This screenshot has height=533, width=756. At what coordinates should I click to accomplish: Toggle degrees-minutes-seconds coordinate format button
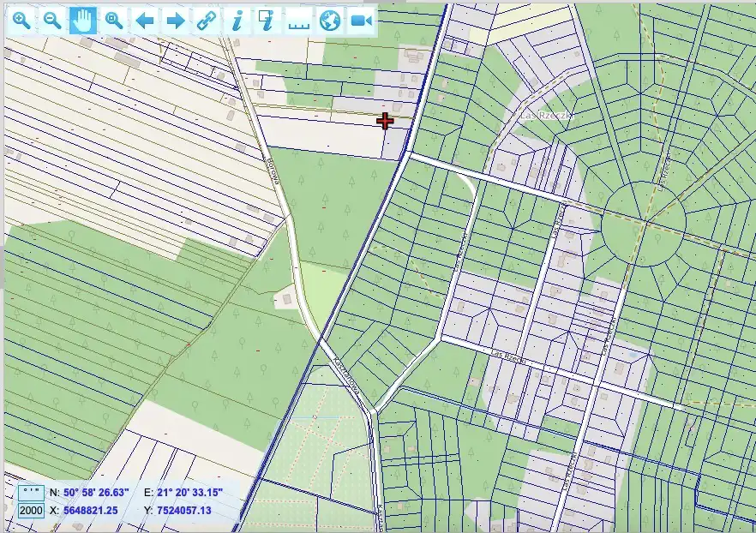pyautogui.click(x=31, y=493)
